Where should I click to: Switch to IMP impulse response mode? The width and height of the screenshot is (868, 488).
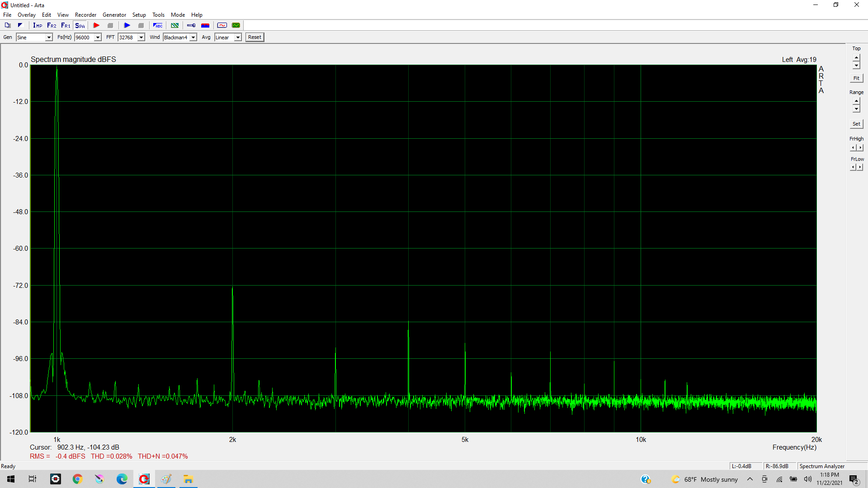38,25
